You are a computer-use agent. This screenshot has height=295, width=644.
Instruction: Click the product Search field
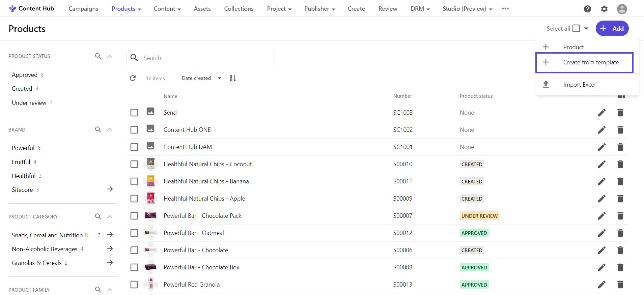201,58
